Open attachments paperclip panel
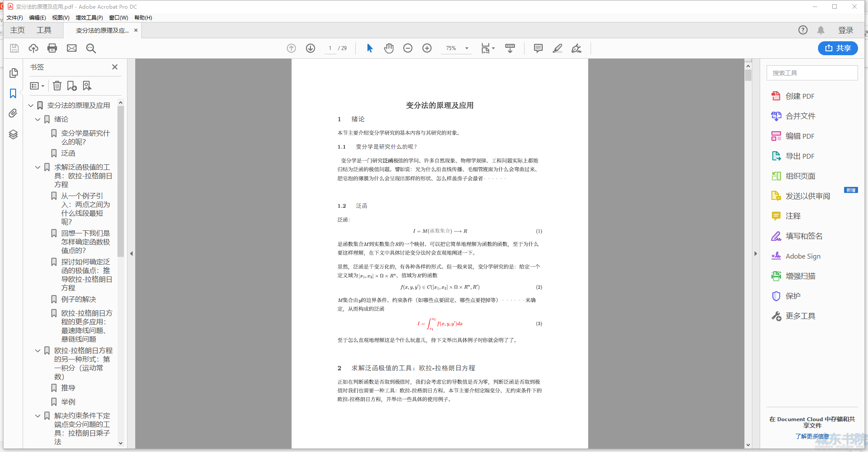This screenshot has width=868, height=452. click(13, 113)
